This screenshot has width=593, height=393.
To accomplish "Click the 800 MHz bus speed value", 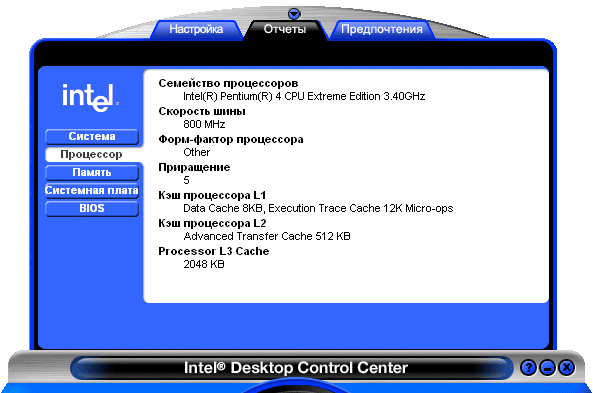I will click(x=204, y=124).
